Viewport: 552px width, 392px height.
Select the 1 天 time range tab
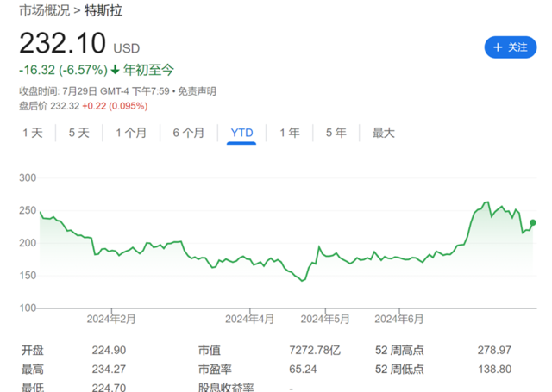pyautogui.click(x=33, y=133)
